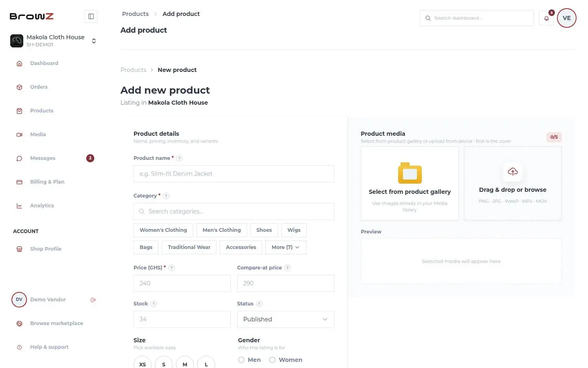Click the Shop Profile store icon
588x368 pixels.
(x=19, y=249)
